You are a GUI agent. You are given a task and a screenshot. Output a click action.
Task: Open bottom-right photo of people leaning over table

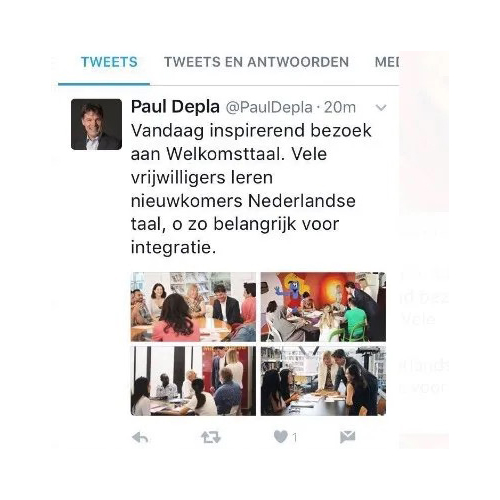click(323, 381)
